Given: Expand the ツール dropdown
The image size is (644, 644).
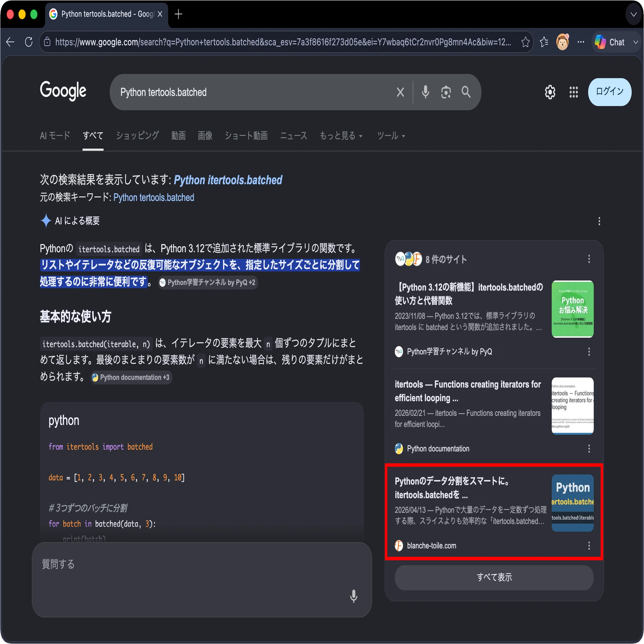Looking at the screenshot, I should tap(391, 136).
